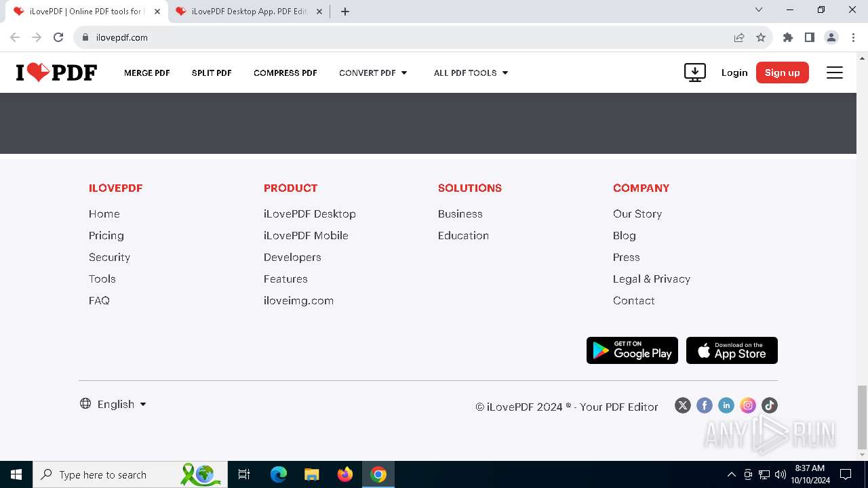Viewport: 868px width, 488px height.
Task: Open SPLIT PDF from the navbar
Action: (212, 73)
